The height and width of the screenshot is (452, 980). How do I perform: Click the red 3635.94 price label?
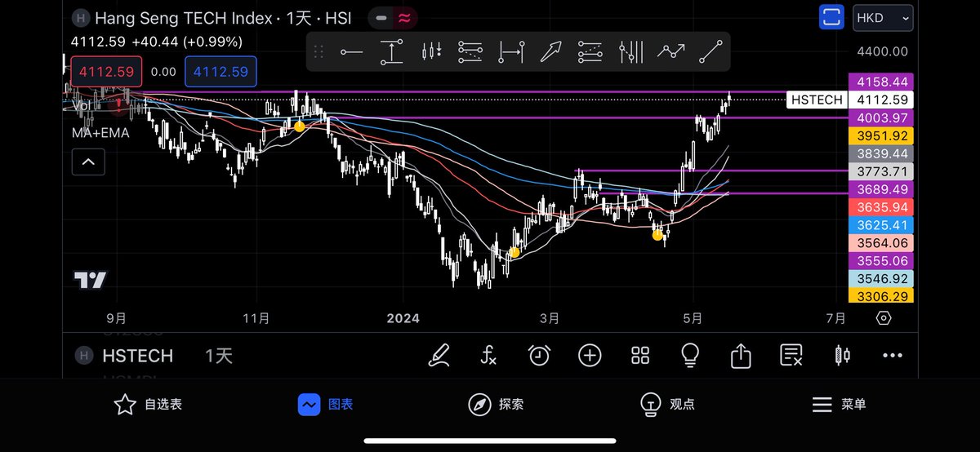[x=881, y=207]
